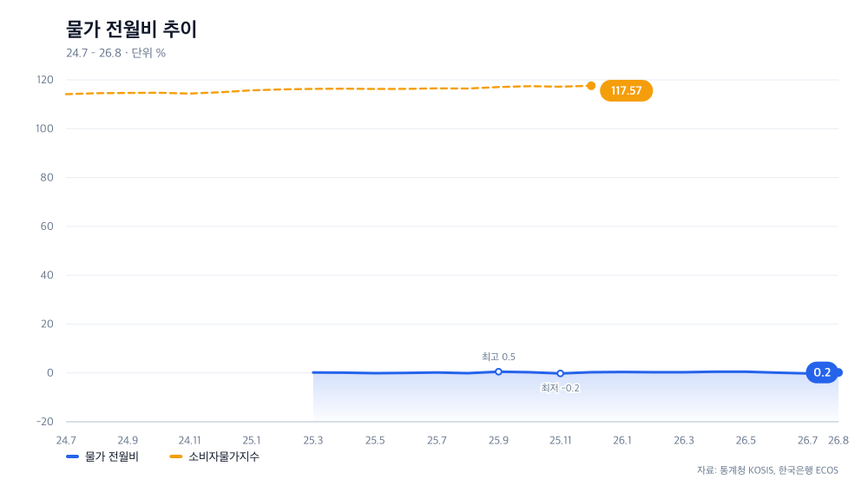Click the 26.1 x-axis tick label

(x=622, y=441)
